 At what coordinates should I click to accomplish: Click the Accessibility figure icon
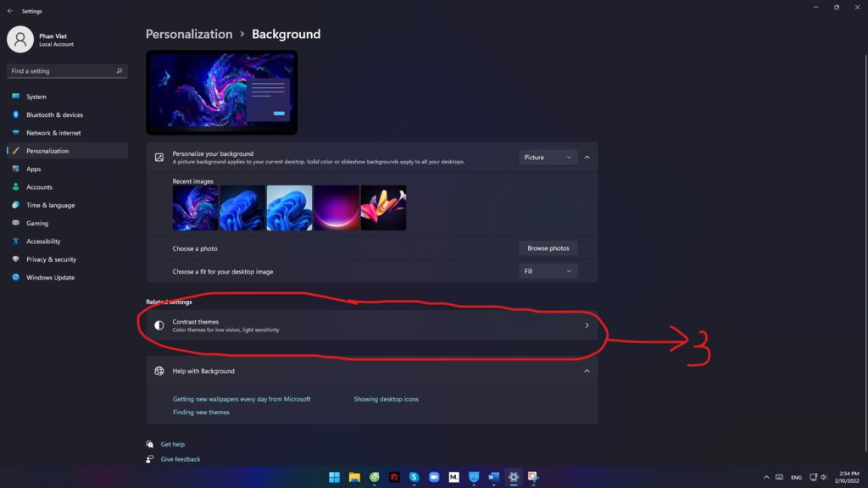[15, 241]
